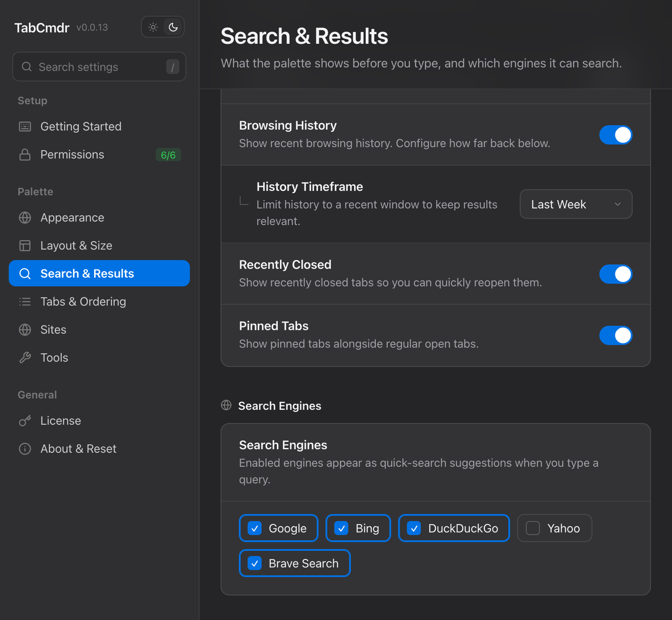Click the globe icon next to Search Engines heading
Image resolution: width=672 pixels, height=620 pixels.
(226, 405)
